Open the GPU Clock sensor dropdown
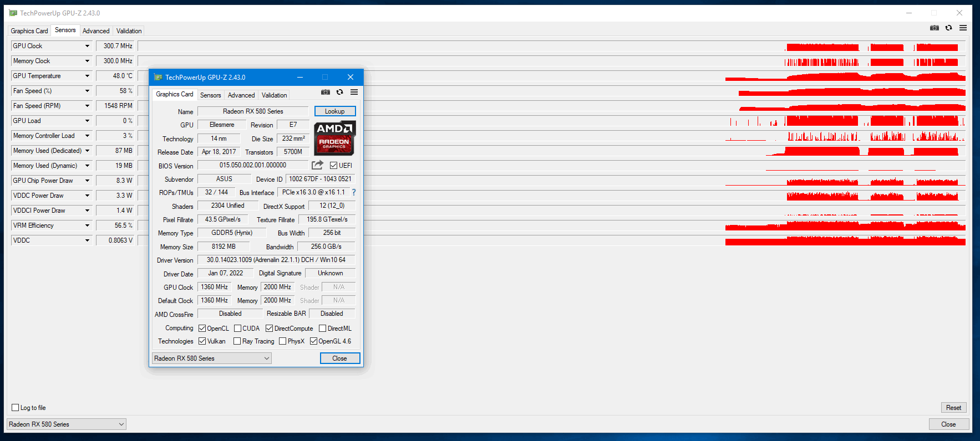The height and width of the screenshot is (441, 980). 87,46
